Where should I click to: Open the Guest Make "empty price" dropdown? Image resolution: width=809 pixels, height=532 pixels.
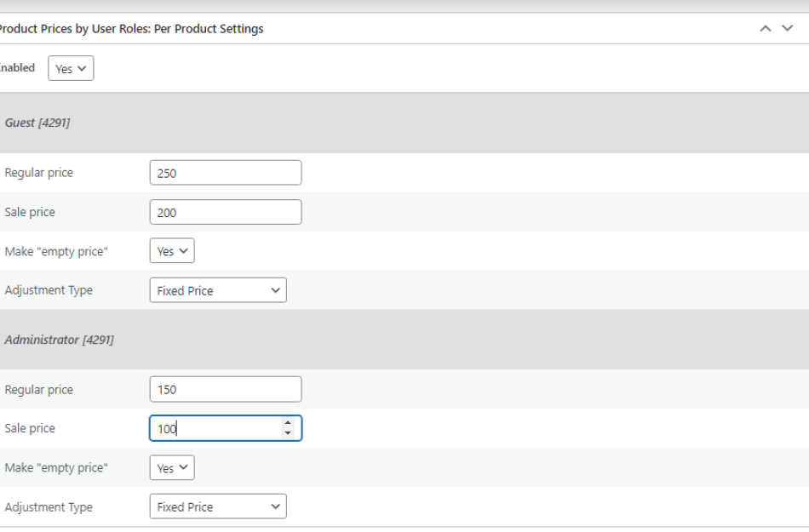click(x=172, y=250)
